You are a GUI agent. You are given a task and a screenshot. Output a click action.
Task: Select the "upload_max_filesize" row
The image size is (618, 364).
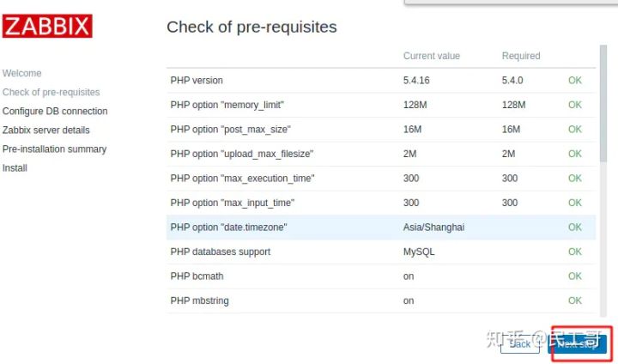(x=381, y=154)
